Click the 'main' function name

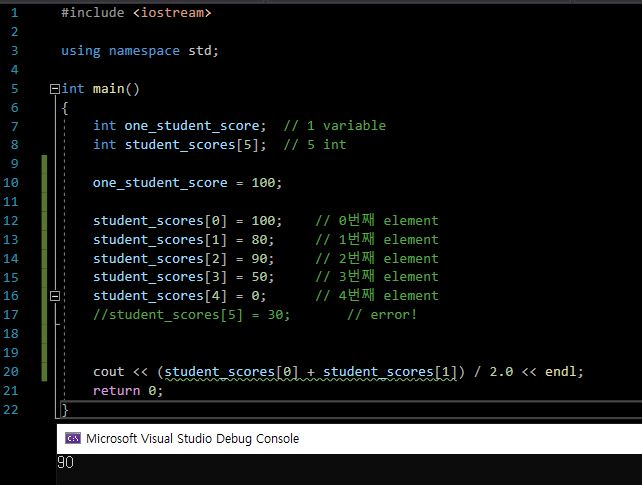109,89
